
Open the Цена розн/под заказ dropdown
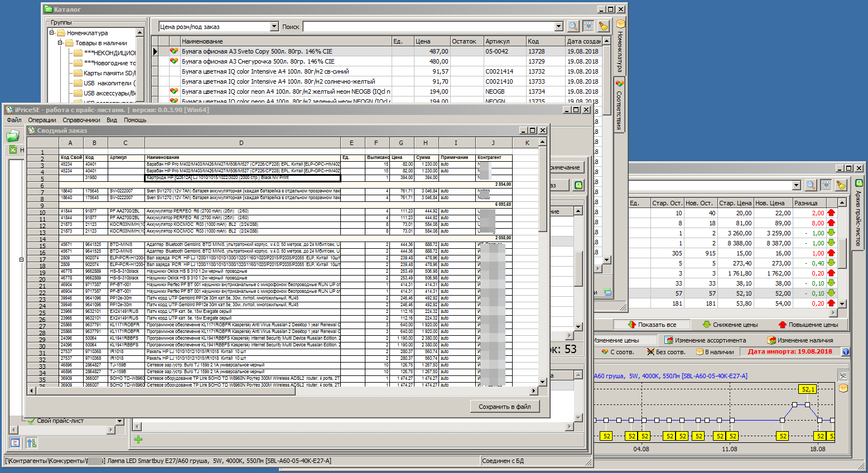274,27
